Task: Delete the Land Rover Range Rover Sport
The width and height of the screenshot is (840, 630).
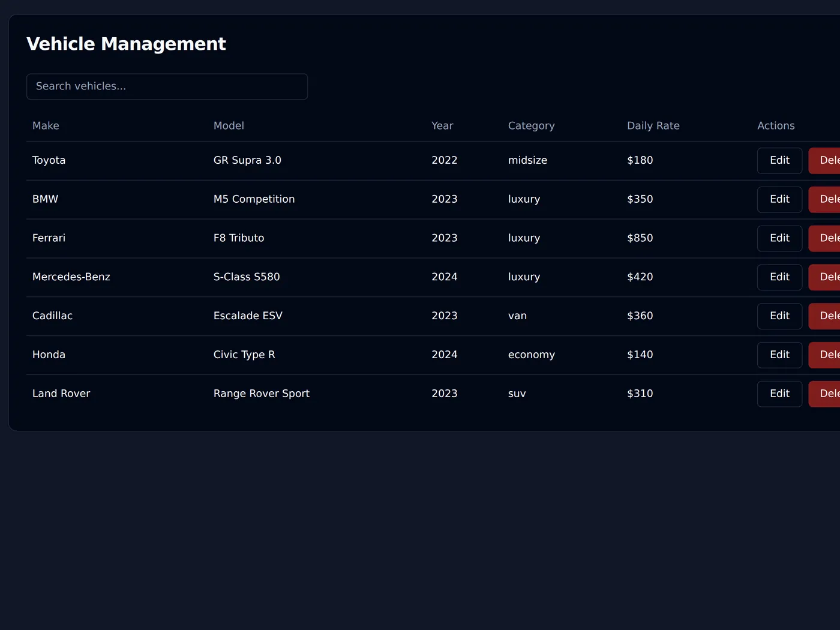Action: [825, 394]
